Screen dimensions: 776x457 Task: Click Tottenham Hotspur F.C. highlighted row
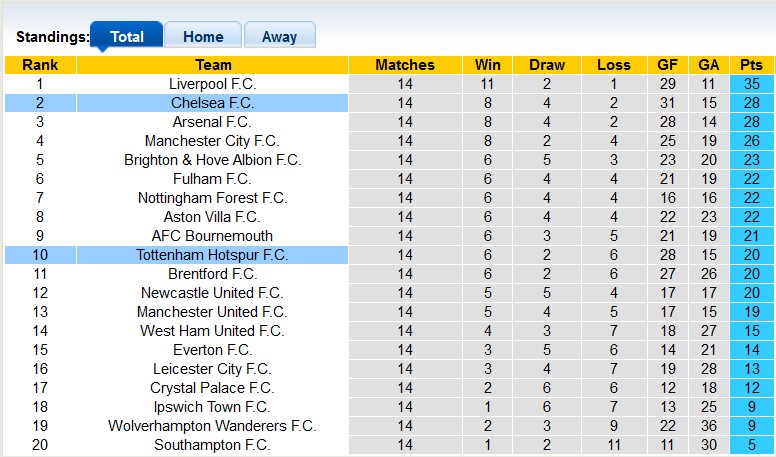pyautogui.click(x=212, y=255)
